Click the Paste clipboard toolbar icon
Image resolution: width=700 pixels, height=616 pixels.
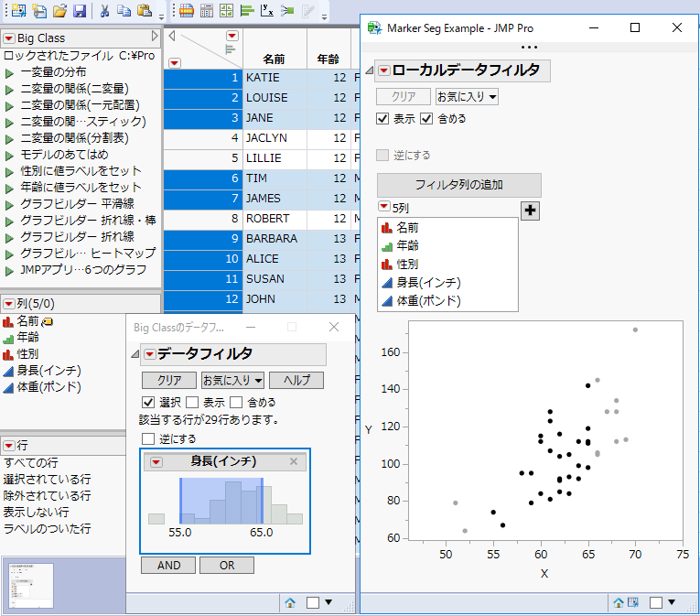pyautogui.click(x=144, y=11)
